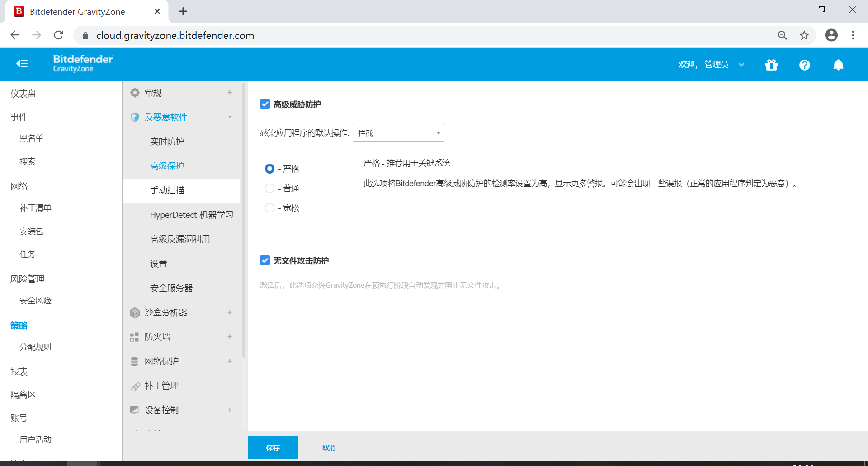Expand the 常规 section plus sign
Viewport: 868px width, 466px height.
point(230,93)
